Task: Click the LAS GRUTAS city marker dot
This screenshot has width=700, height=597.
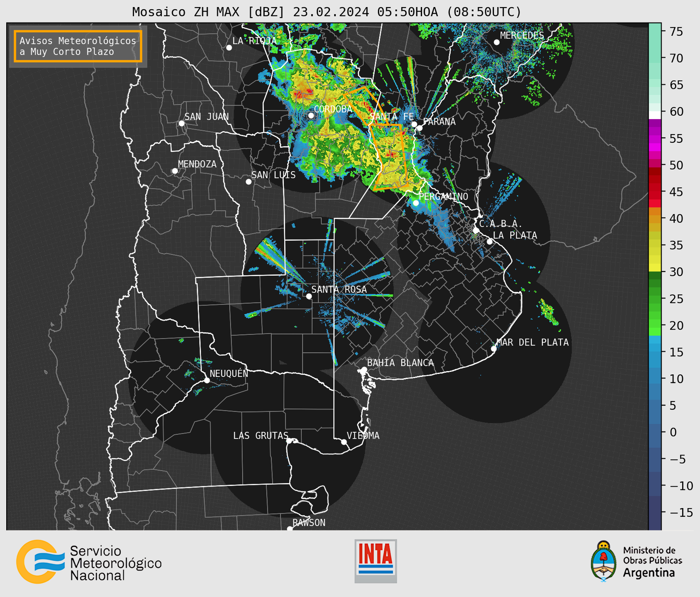Action: click(x=289, y=441)
